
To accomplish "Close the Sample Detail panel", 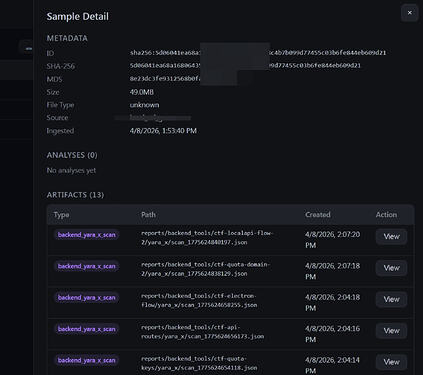I will (x=409, y=13).
